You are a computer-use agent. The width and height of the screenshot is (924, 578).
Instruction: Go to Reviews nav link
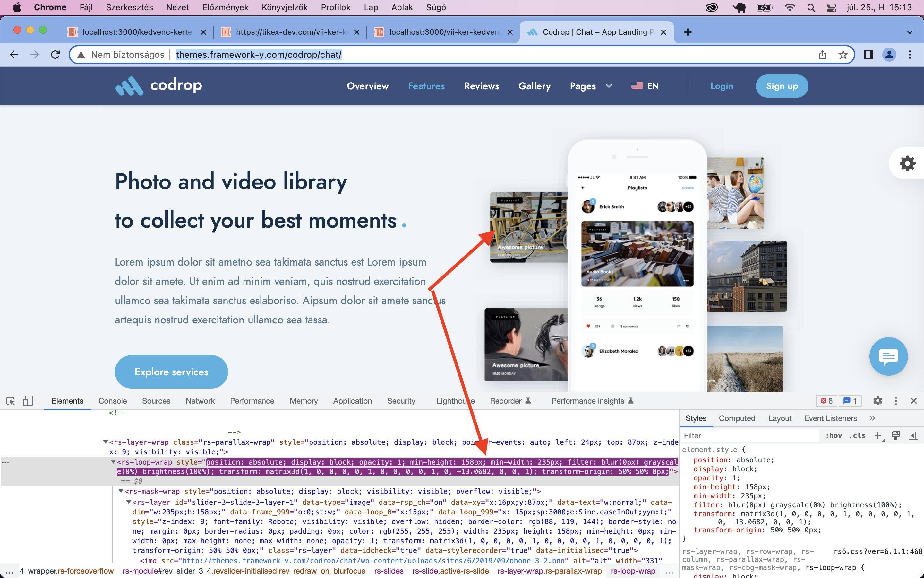(482, 86)
